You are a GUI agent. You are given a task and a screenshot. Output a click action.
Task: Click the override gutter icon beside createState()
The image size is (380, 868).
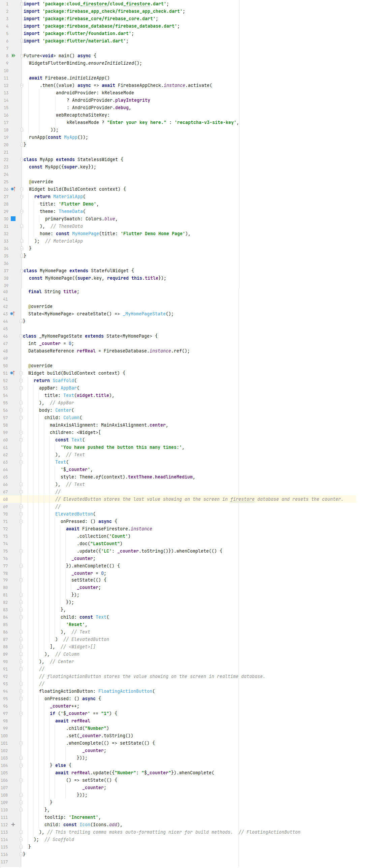(x=12, y=314)
